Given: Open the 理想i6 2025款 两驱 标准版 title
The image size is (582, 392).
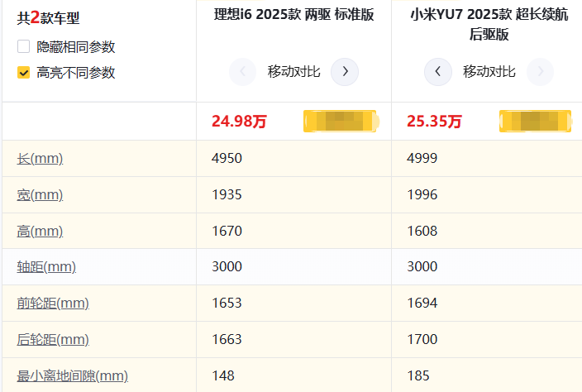Looking at the screenshot, I should [x=293, y=15].
